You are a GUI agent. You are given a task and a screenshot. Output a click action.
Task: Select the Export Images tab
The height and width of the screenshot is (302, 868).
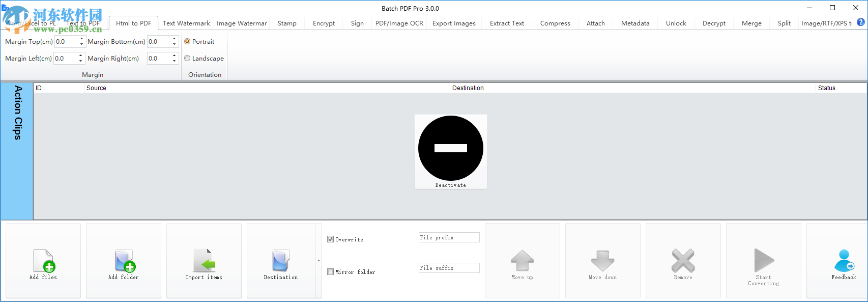coord(454,23)
